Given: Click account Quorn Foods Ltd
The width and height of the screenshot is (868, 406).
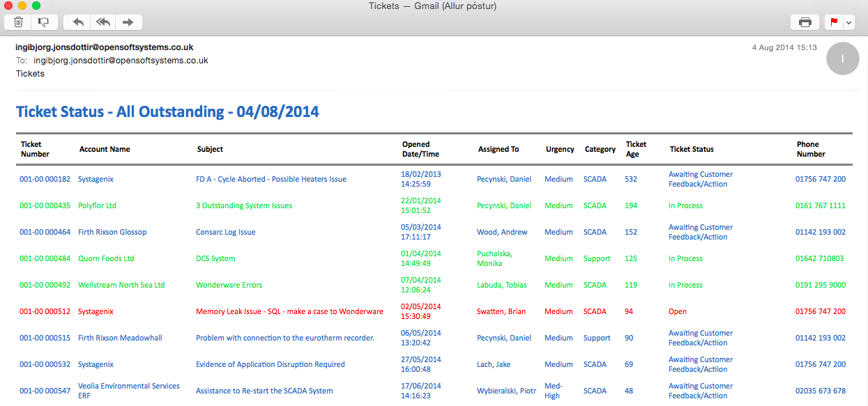Looking at the screenshot, I should pos(106,258).
